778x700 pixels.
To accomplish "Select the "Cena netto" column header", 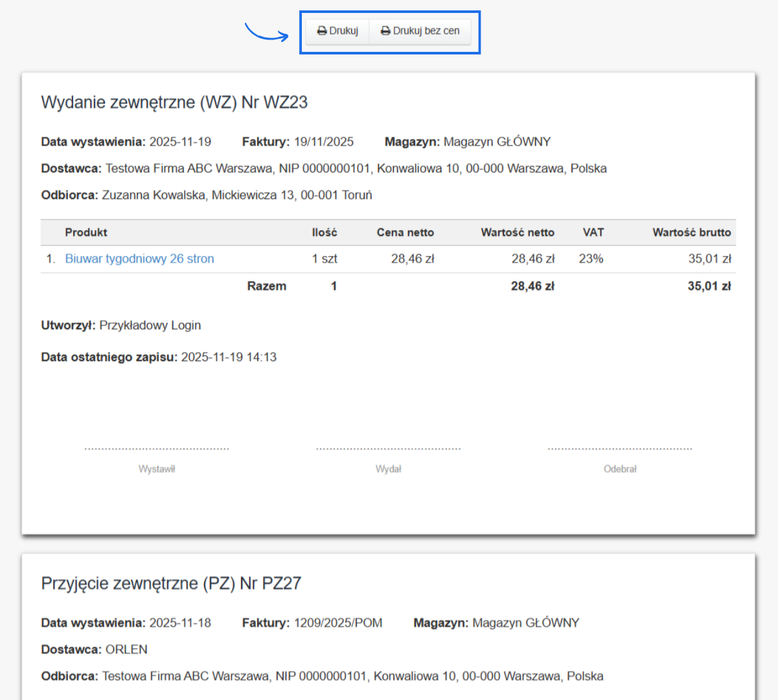I will (405, 233).
